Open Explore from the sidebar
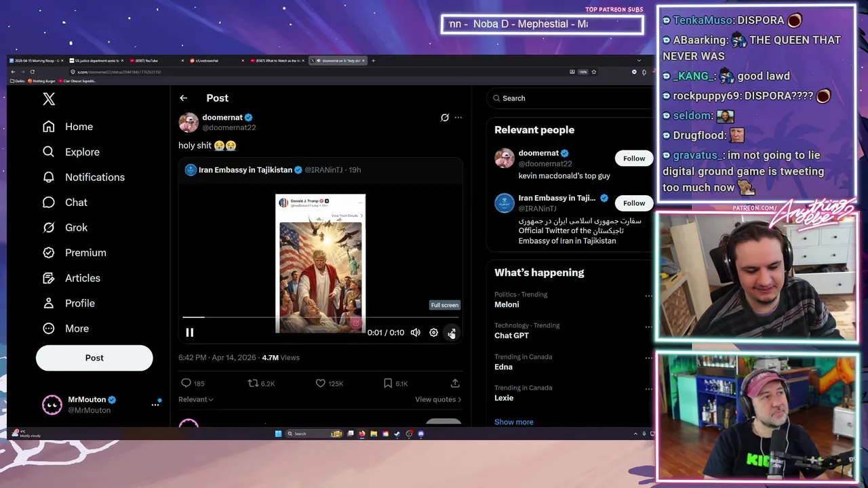 click(71, 152)
